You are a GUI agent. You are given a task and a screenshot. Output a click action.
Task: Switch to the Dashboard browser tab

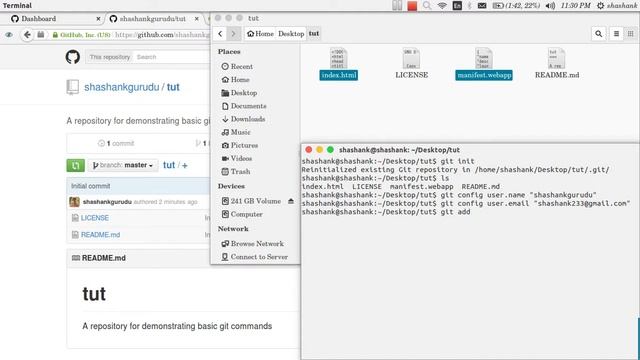tap(38, 19)
